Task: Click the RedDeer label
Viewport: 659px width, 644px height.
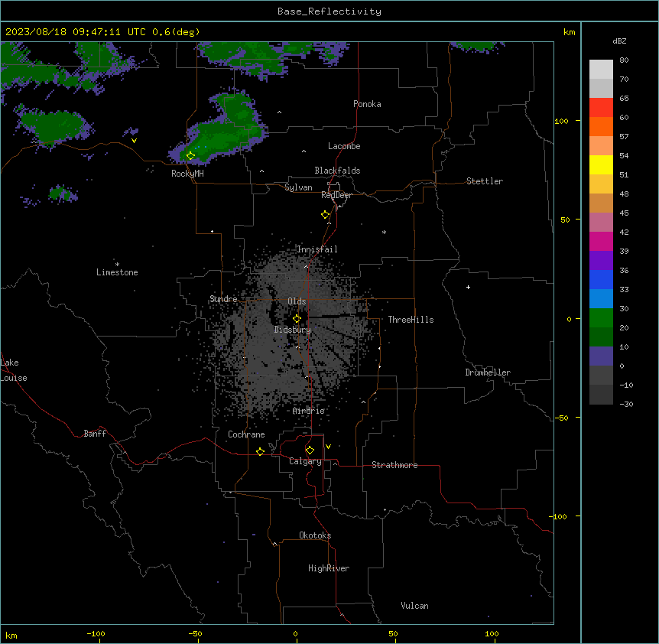Action: click(336, 195)
